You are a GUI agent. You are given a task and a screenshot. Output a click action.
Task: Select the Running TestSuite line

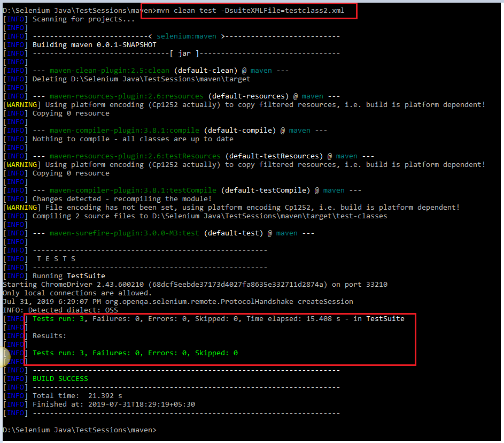75,276
